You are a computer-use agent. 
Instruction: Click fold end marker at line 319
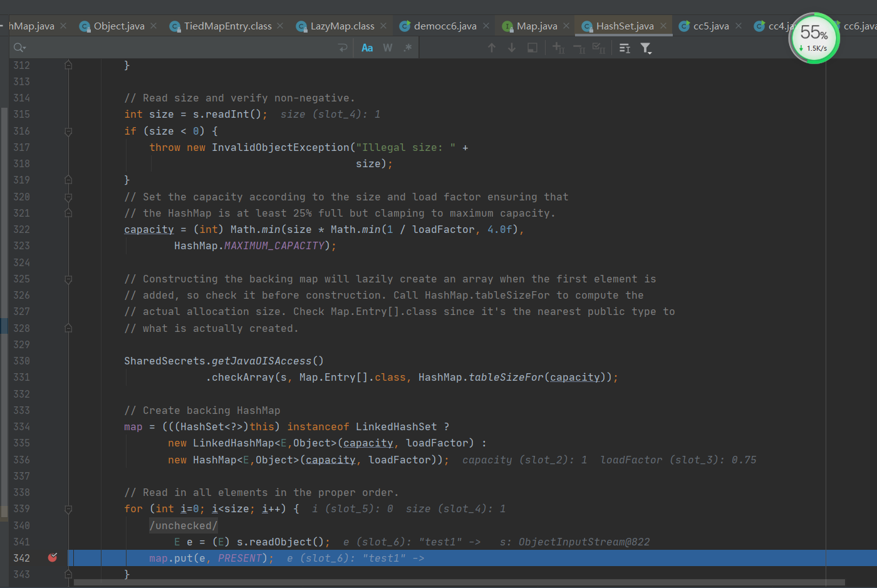click(68, 180)
